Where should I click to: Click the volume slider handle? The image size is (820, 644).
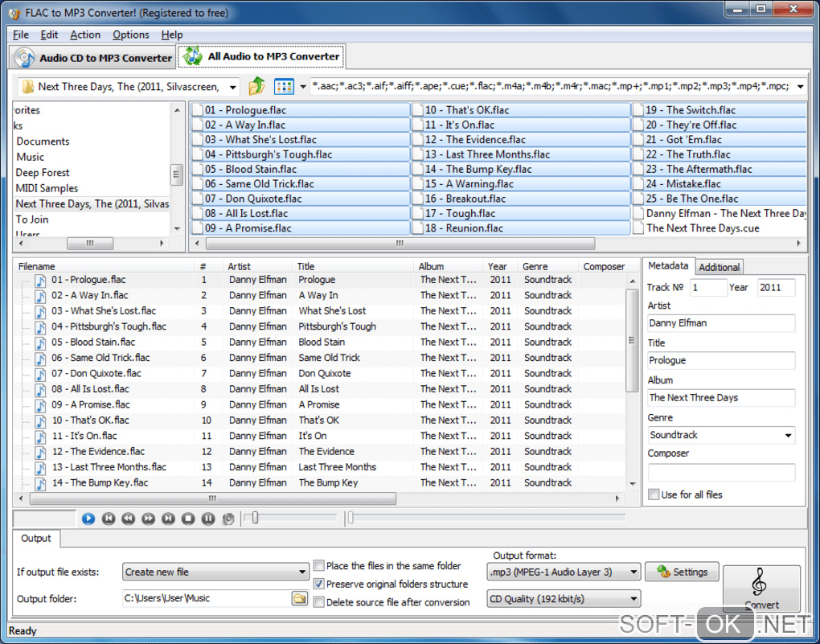coord(255,518)
